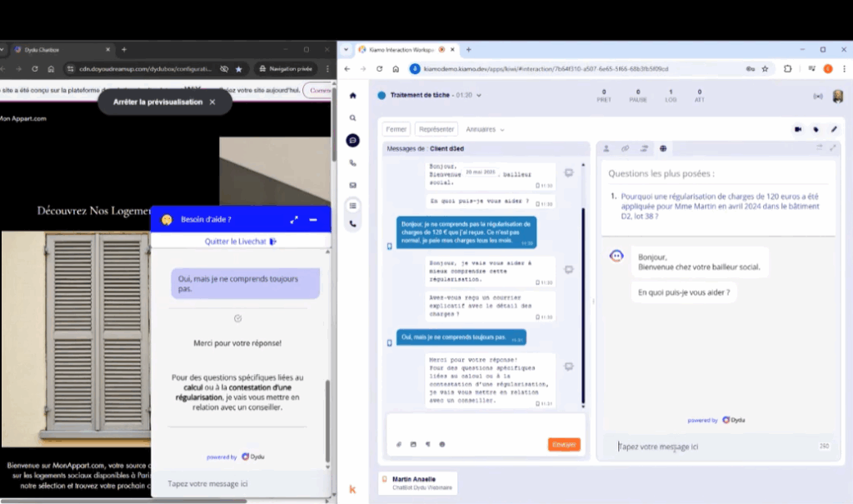Click the Quitter le Livechat link

240,242
